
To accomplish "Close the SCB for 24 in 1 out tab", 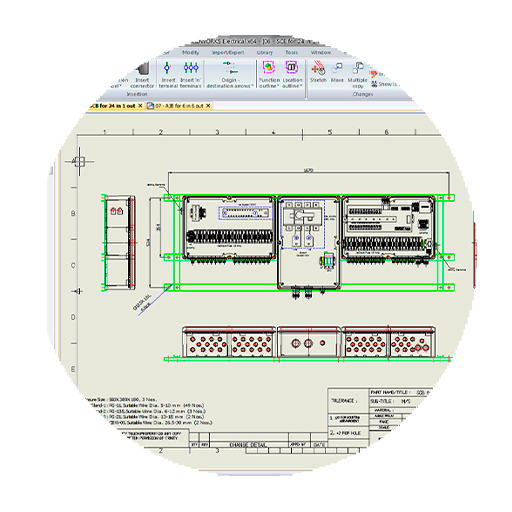I will pos(140,106).
